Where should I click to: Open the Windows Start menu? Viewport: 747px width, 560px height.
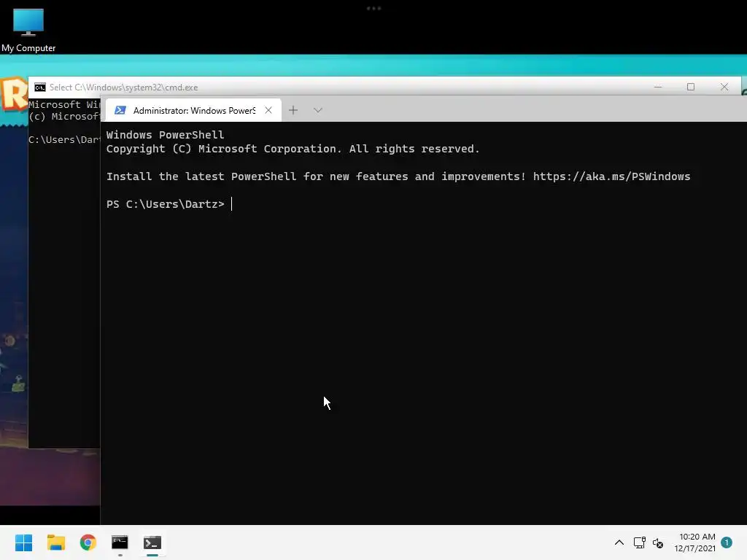point(23,542)
